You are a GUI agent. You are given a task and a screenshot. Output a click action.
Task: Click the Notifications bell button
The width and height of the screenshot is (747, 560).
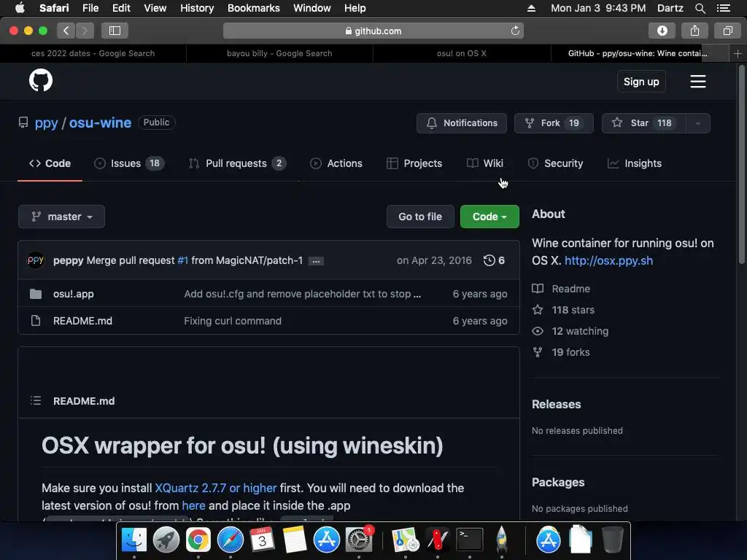pyautogui.click(x=461, y=123)
